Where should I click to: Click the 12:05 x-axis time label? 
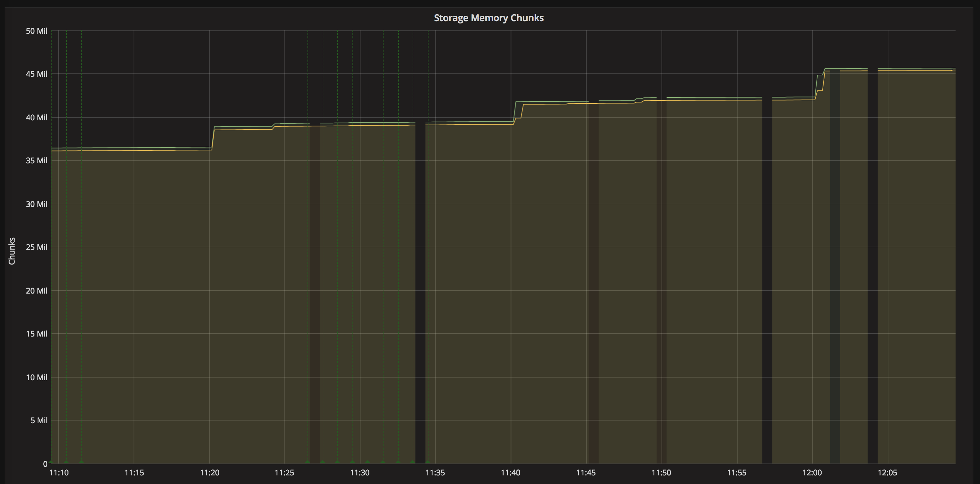(887, 472)
